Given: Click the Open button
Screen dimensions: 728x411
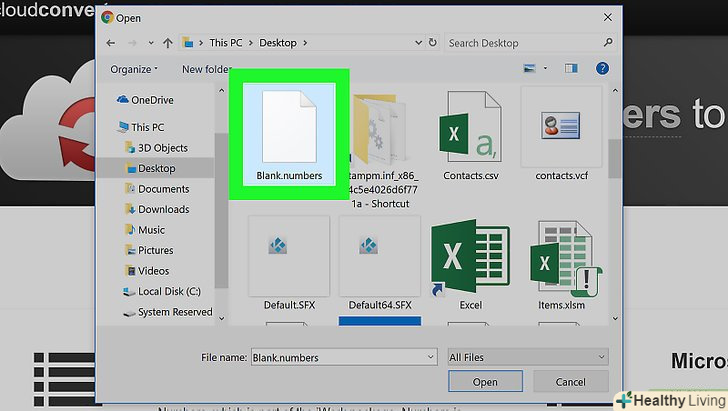Looking at the screenshot, I should tap(485, 382).
